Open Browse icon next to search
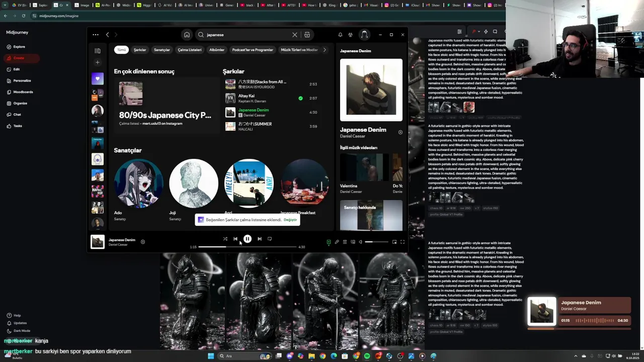The height and width of the screenshot is (362, 644). [x=307, y=35]
